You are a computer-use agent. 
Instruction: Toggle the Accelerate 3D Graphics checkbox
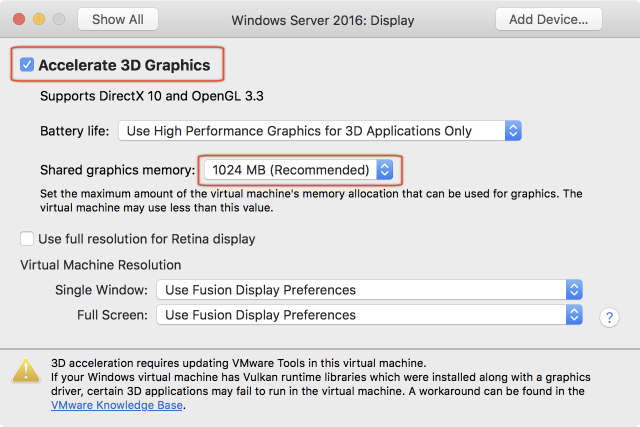(27, 66)
